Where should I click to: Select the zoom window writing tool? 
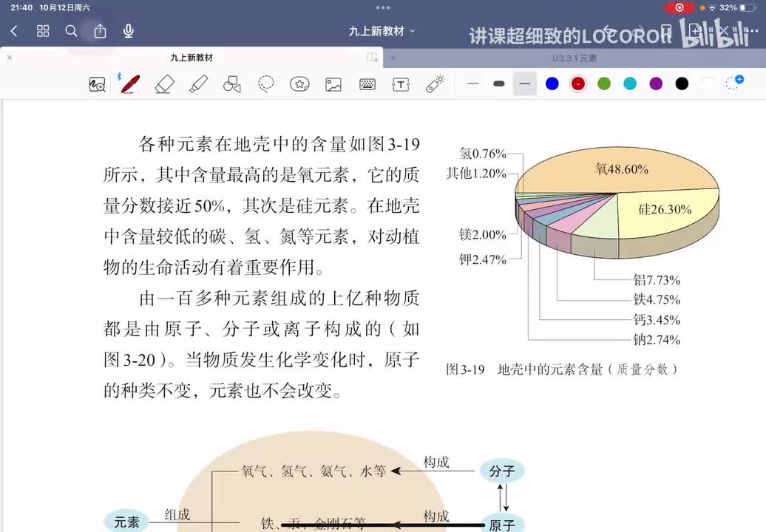97,84
